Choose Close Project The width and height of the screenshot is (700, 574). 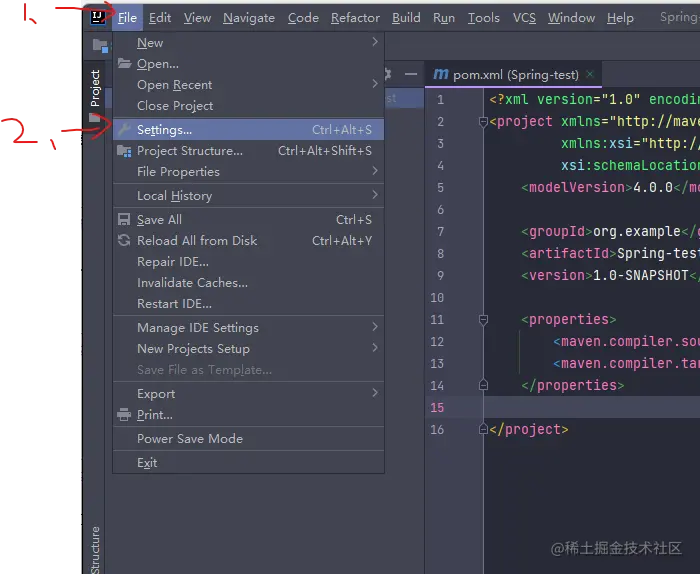[x=248, y=106]
